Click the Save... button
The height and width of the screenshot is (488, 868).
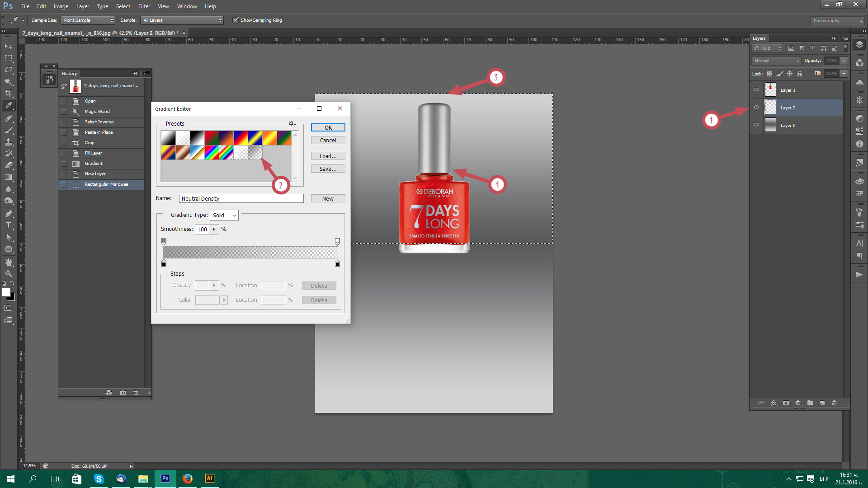coord(328,169)
